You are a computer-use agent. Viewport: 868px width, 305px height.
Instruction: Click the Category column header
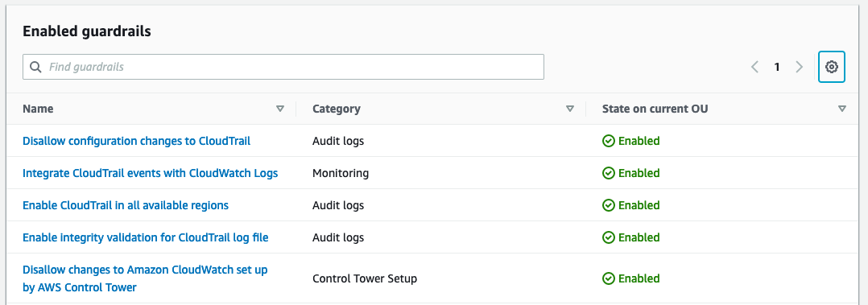point(337,109)
